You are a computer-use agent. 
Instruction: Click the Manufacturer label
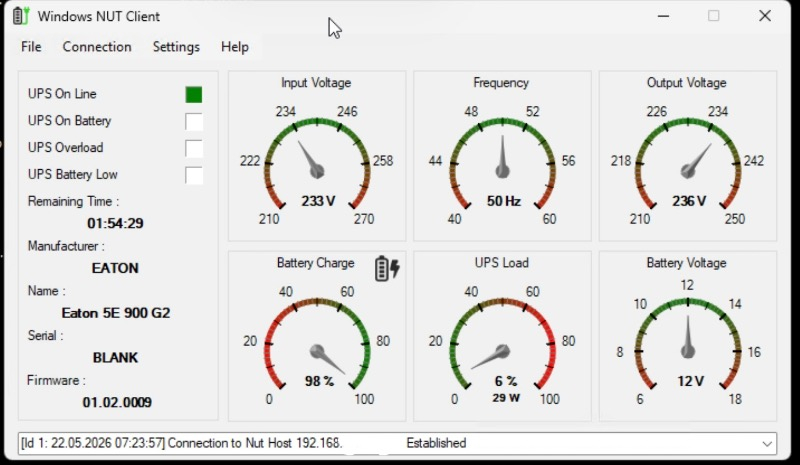pos(66,246)
